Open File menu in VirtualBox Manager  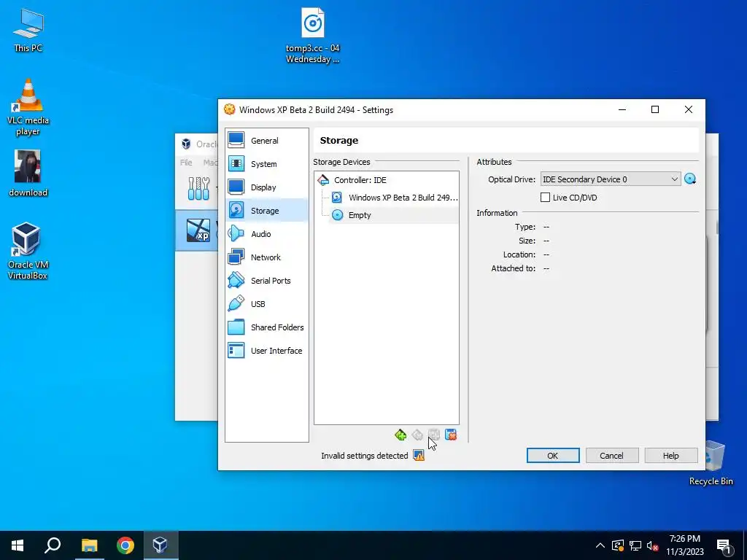[x=186, y=163]
